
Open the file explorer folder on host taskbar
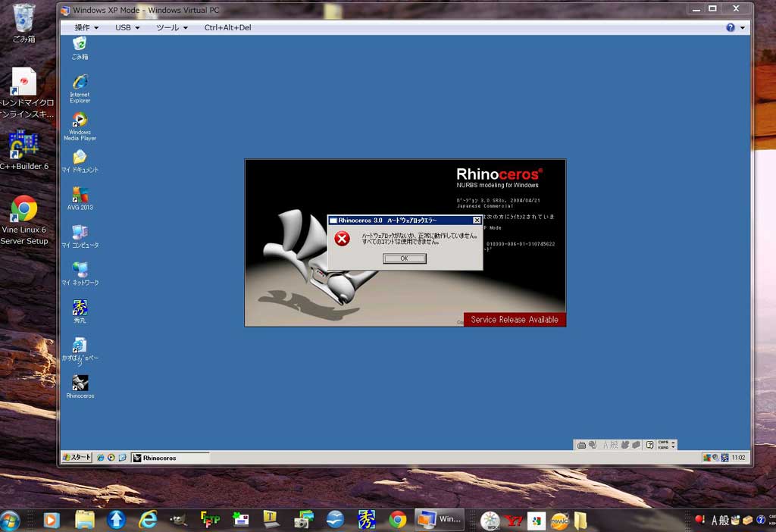click(85, 520)
